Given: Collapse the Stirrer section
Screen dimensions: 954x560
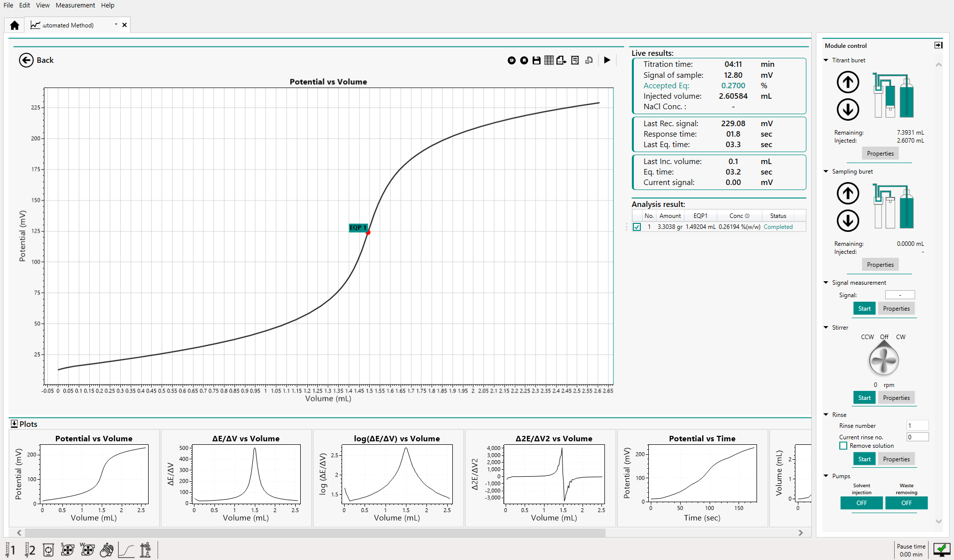Looking at the screenshot, I should tap(826, 328).
